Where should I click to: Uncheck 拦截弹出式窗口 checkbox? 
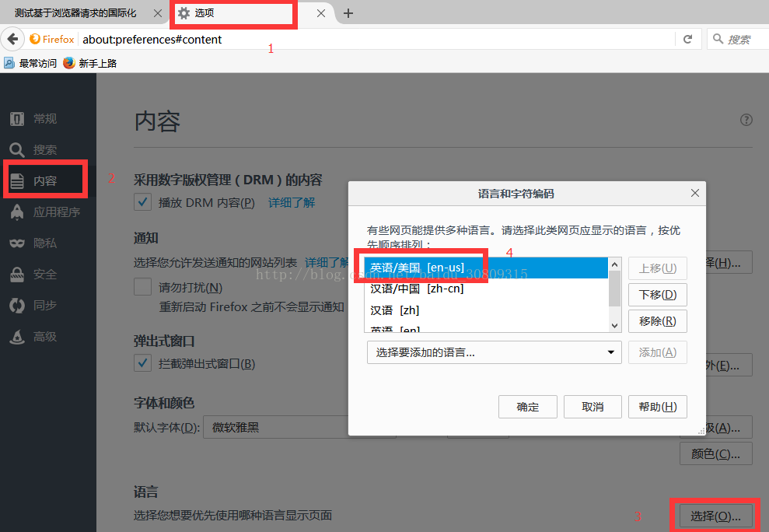(x=143, y=363)
